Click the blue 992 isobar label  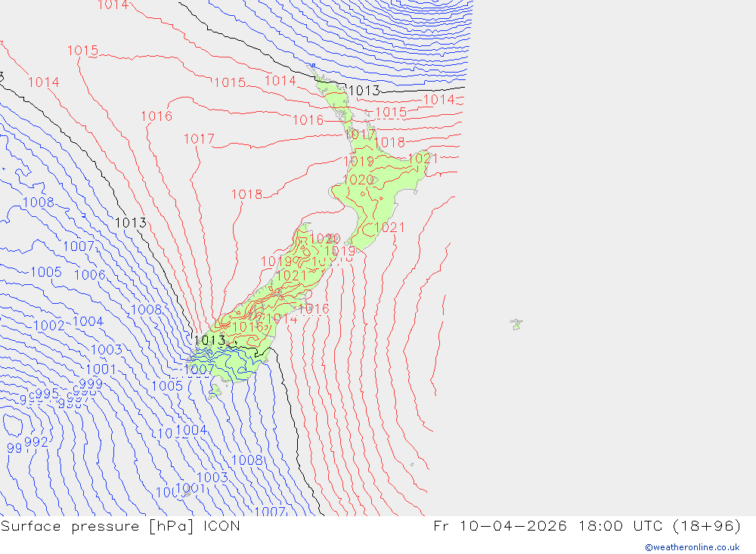36,442
